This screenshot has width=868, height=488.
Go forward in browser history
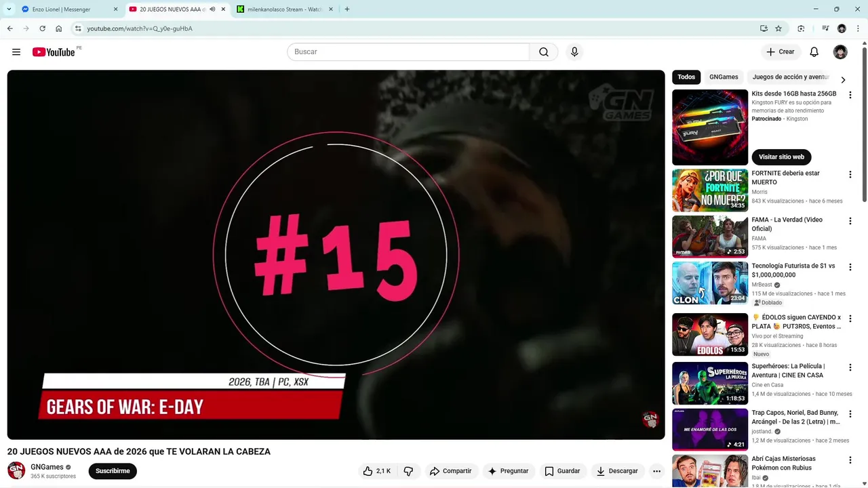[26, 28]
